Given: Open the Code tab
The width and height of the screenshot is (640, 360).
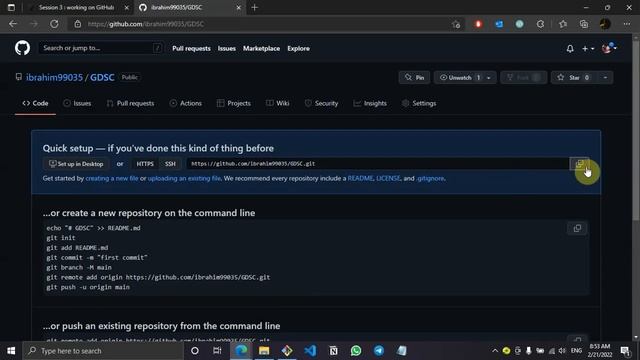Looking at the screenshot, I should (x=36, y=103).
